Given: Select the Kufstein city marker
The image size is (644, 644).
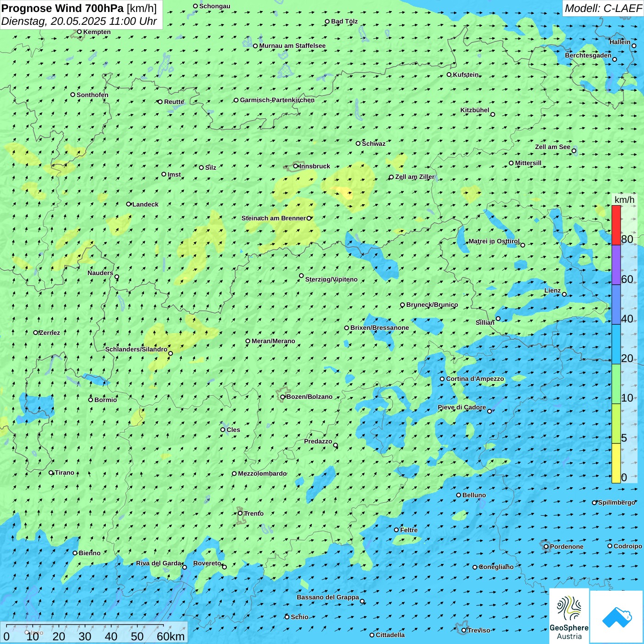Looking at the screenshot, I should coord(449,75).
